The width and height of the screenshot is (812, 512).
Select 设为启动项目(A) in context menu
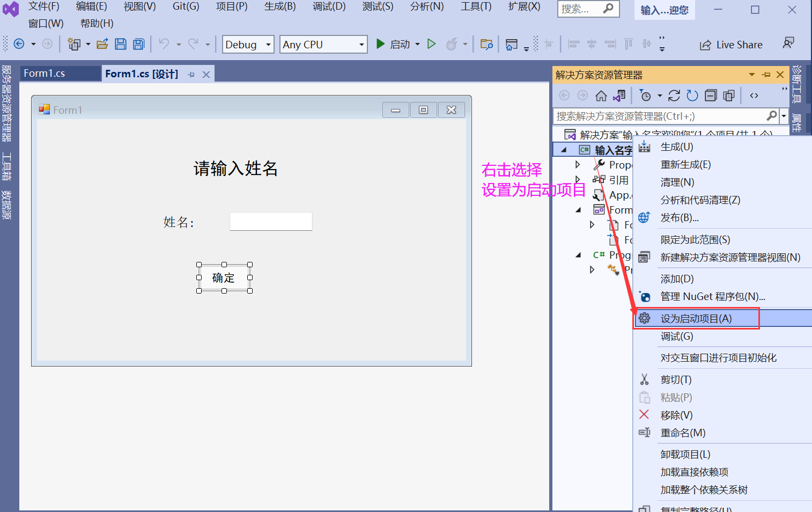(696, 319)
